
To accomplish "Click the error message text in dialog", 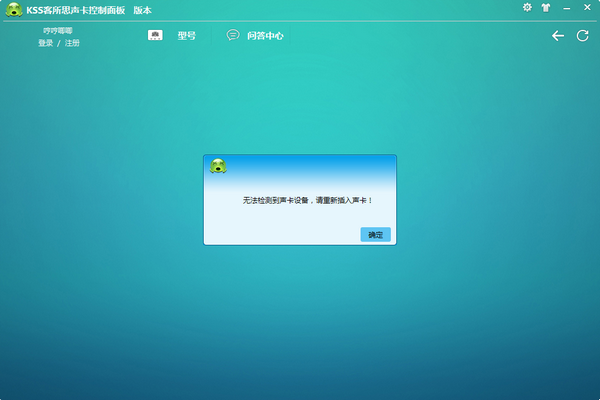I will [x=308, y=201].
